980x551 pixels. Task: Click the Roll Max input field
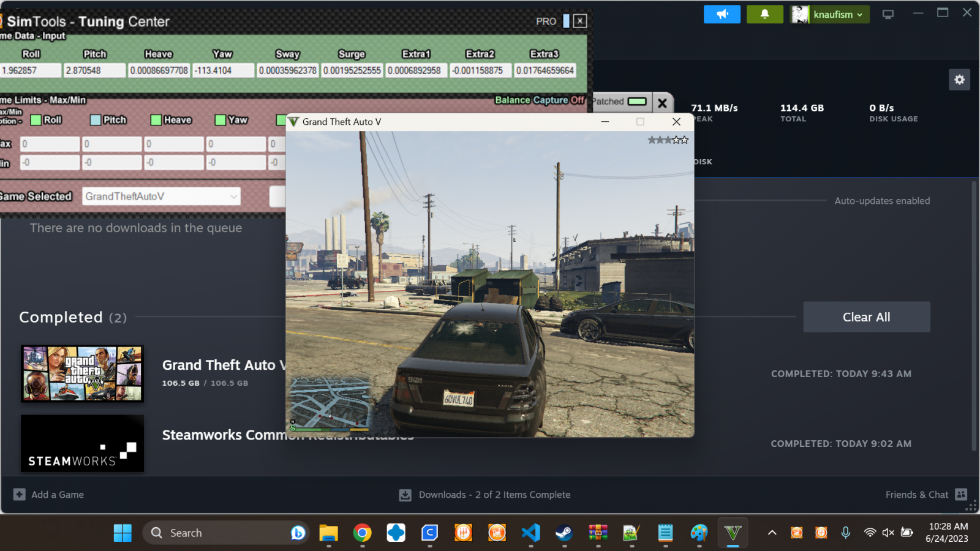(50, 144)
